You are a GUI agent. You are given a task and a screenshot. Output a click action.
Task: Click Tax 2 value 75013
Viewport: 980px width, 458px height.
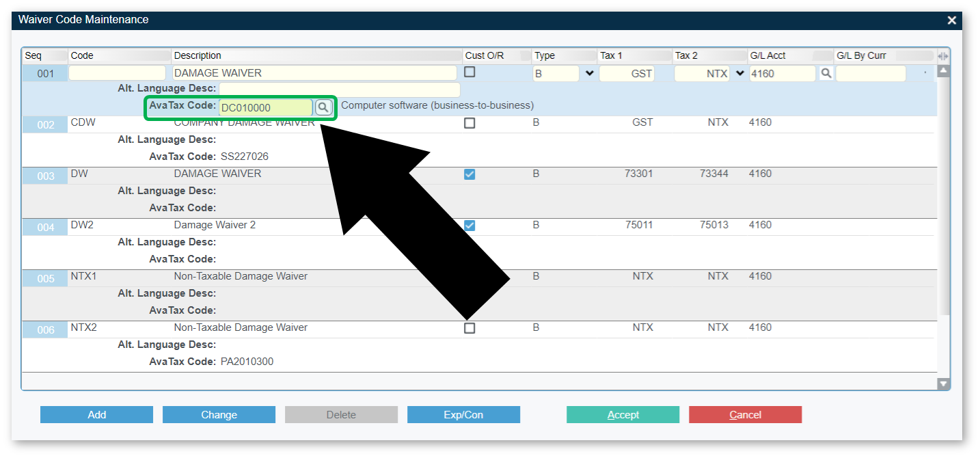[x=714, y=225]
